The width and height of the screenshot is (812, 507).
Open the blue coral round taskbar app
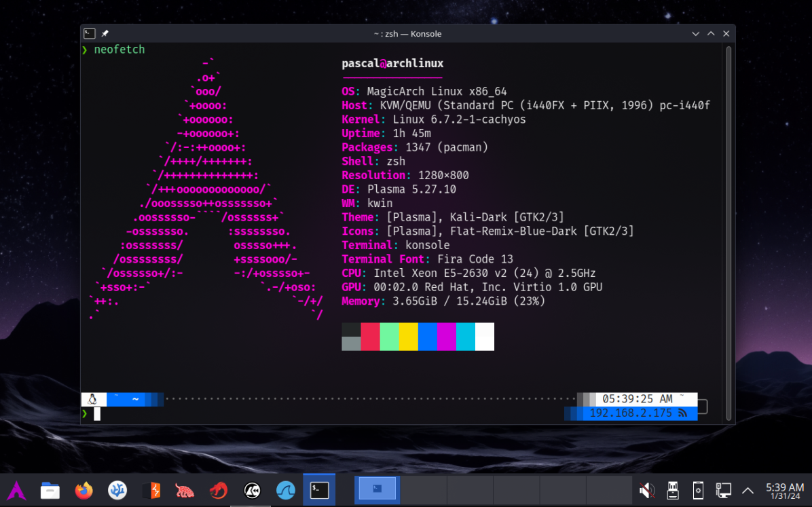(117, 490)
